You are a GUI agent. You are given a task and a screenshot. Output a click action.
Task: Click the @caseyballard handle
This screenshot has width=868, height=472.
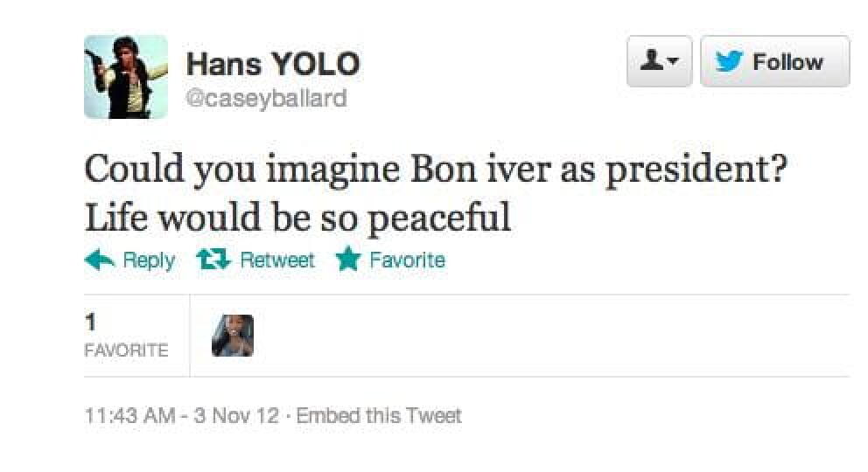coord(266,99)
